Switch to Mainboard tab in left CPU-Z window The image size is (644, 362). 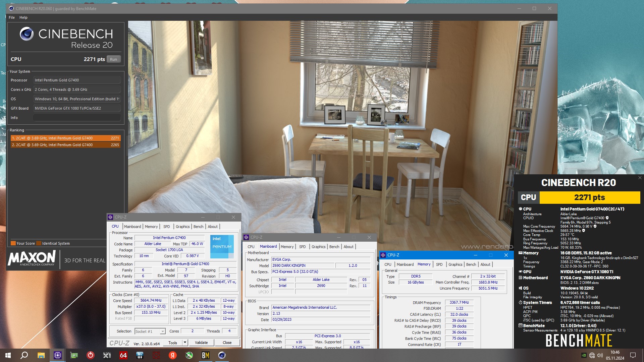pos(132,227)
